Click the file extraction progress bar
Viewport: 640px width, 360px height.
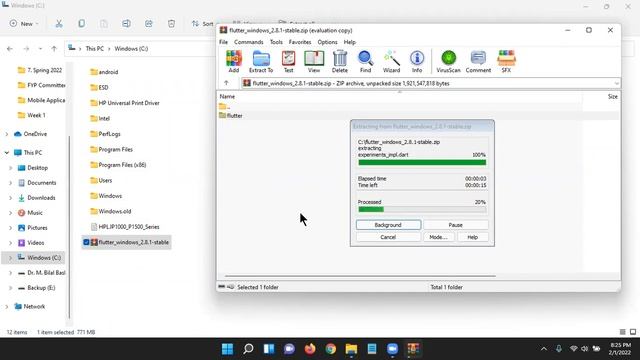tap(422, 162)
